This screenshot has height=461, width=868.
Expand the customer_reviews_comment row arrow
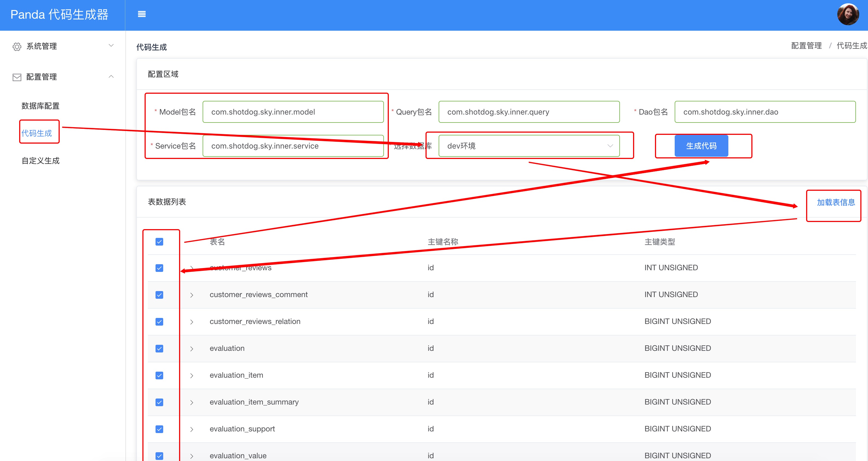[x=192, y=295]
